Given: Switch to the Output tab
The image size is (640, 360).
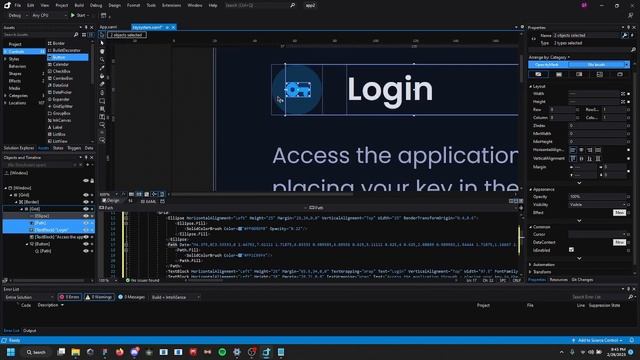Looking at the screenshot, I should point(29,331).
